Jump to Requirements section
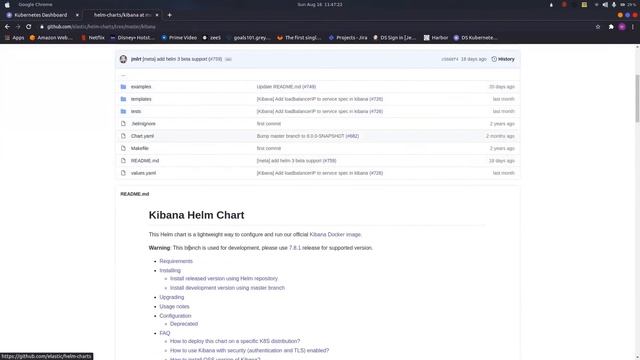Image resolution: width=640 pixels, height=360 pixels. tap(176, 261)
